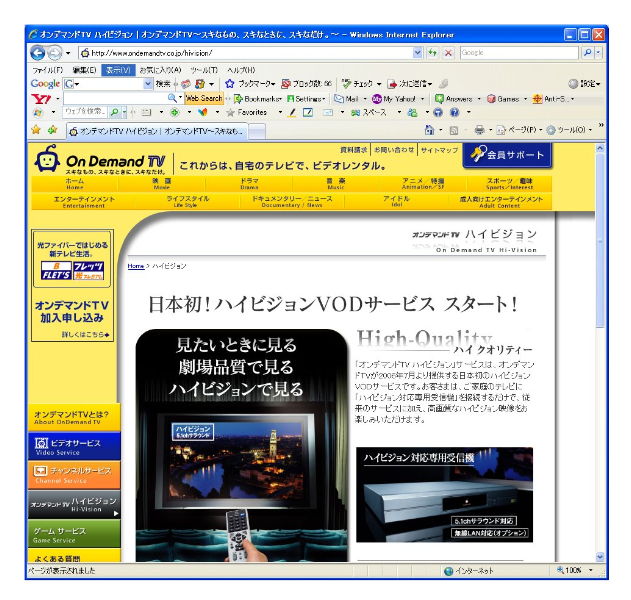The width and height of the screenshot is (631, 600).
Task: Go back with the browser Back arrow
Action: (38, 53)
